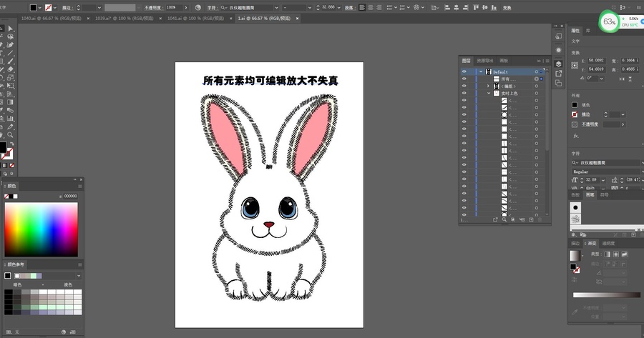The width and height of the screenshot is (644, 338).
Task: Switch to the 1041.ai document tab
Action: point(195,19)
